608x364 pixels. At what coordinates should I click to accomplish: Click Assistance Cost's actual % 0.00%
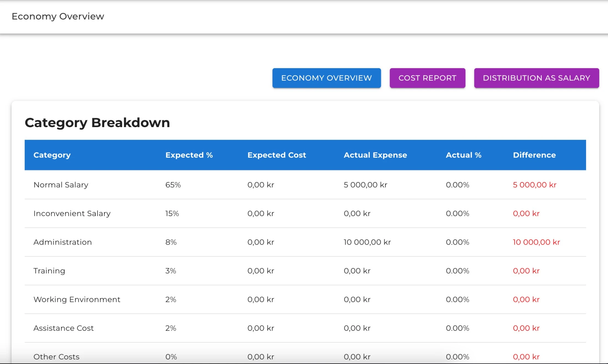point(457,328)
